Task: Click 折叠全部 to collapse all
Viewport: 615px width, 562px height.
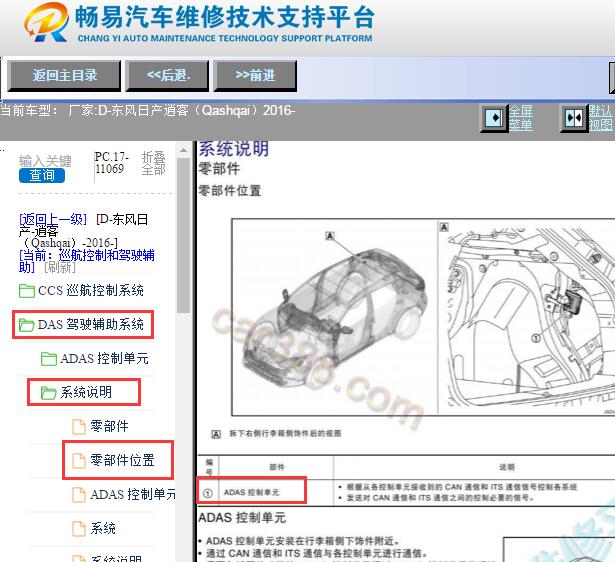Action: click(x=154, y=164)
